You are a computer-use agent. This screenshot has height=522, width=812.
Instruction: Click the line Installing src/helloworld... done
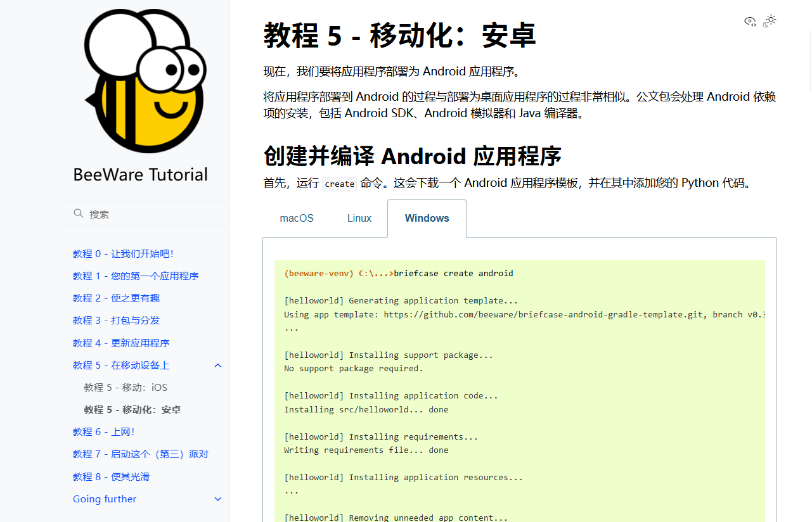[x=366, y=410]
